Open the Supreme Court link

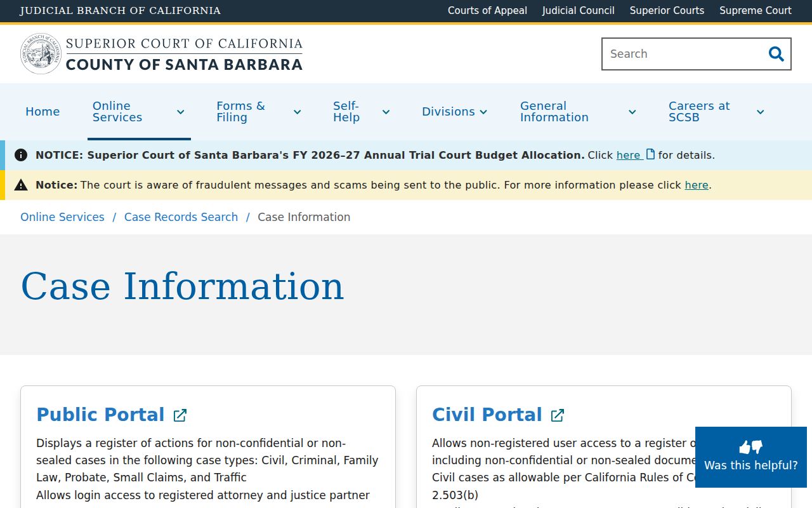(x=756, y=11)
